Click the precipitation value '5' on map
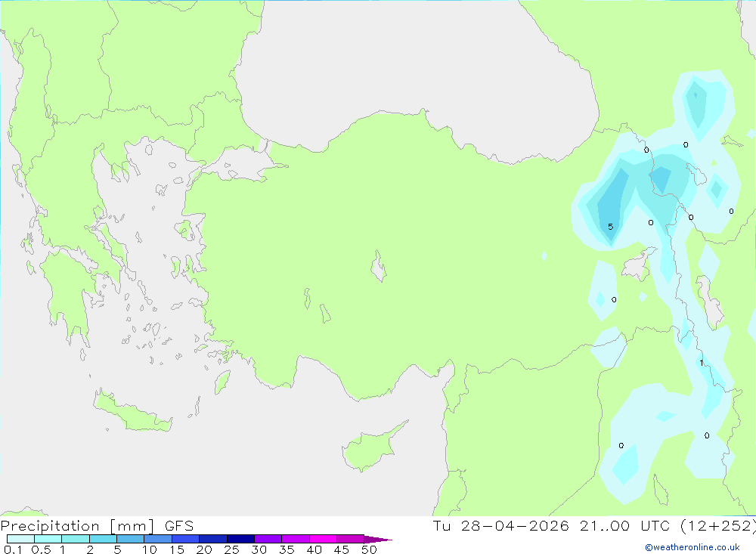This screenshot has width=756, height=554. point(610,227)
